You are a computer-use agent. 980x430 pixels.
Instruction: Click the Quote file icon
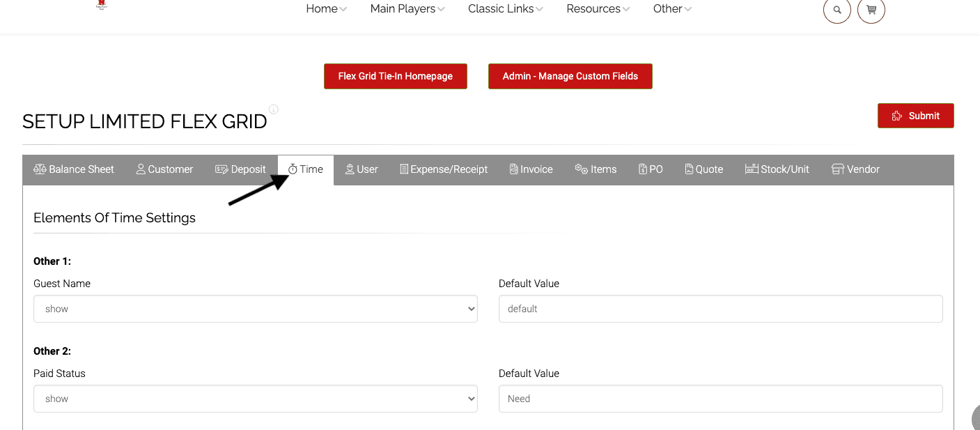689,169
